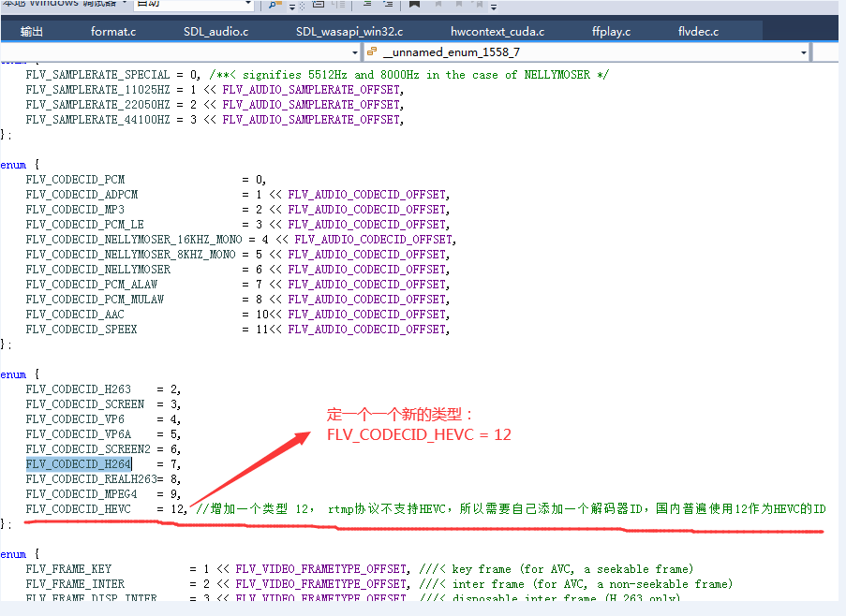This screenshot has width=846, height=616.
Task: Open the solution configuration dropdown showing 自动
Action: (x=192, y=5)
